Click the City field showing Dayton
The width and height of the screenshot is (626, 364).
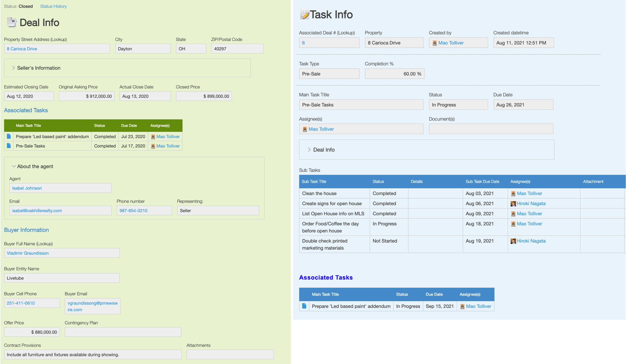coord(143,49)
